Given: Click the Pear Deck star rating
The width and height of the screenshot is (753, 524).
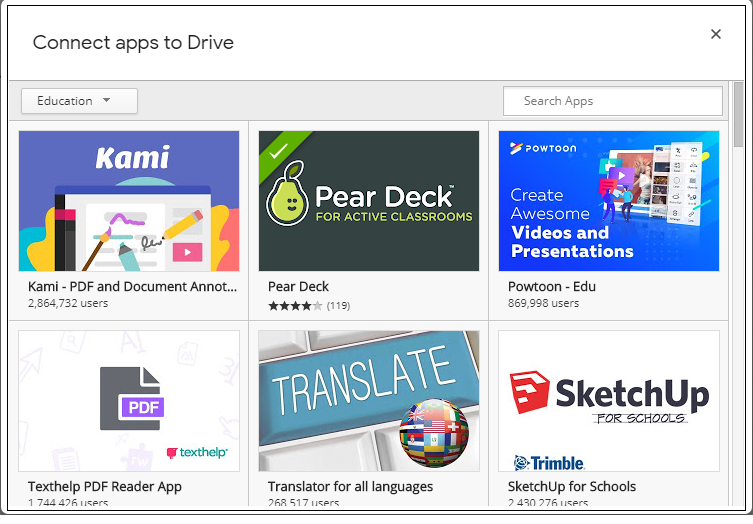Looking at the screenshot, I should [x=295, y=305].
